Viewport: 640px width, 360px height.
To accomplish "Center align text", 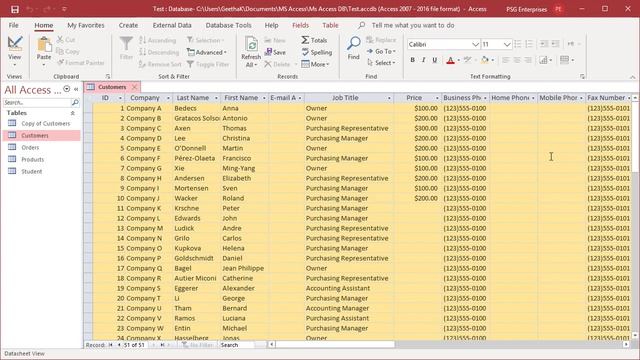I will pos(517,60).
